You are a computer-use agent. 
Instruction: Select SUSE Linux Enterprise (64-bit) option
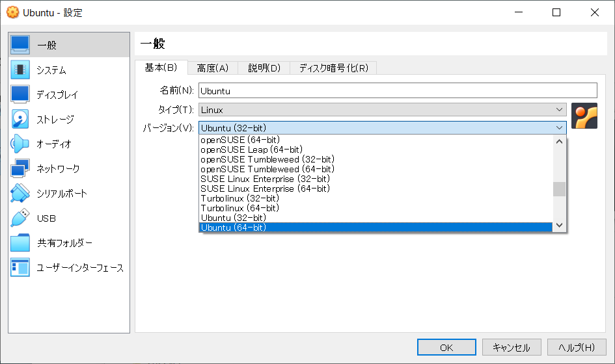coord(376,188)
